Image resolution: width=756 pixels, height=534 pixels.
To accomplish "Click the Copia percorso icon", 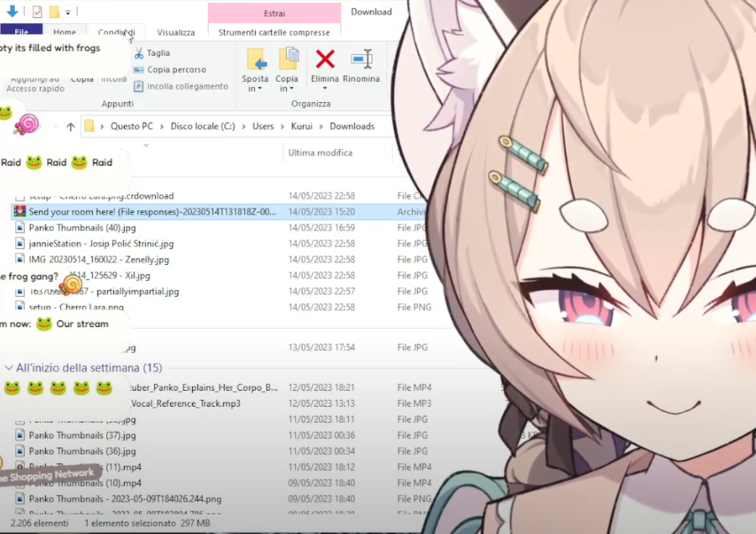I will 138,69.
